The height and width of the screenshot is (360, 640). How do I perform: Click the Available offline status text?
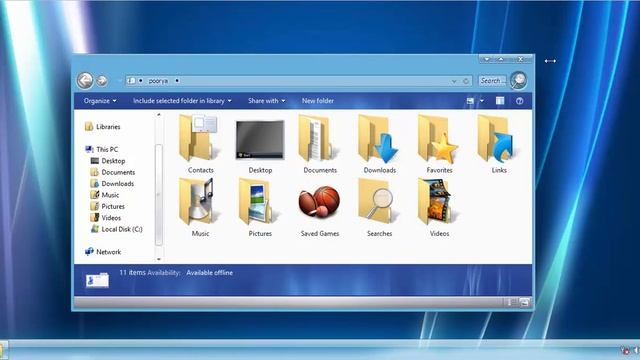(x=209, y=273)
